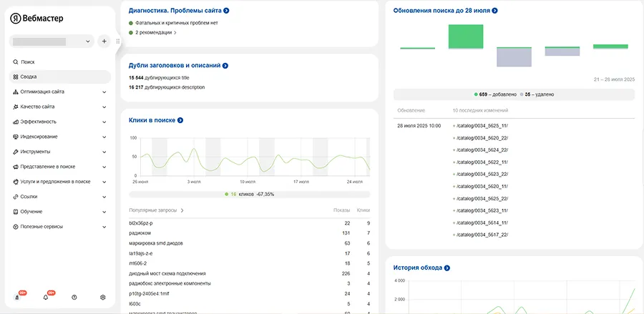The height and width of the screenshot is (314, 644).
Task: Click arrow icon next to Клики в поиске
Action: point(180,120)
